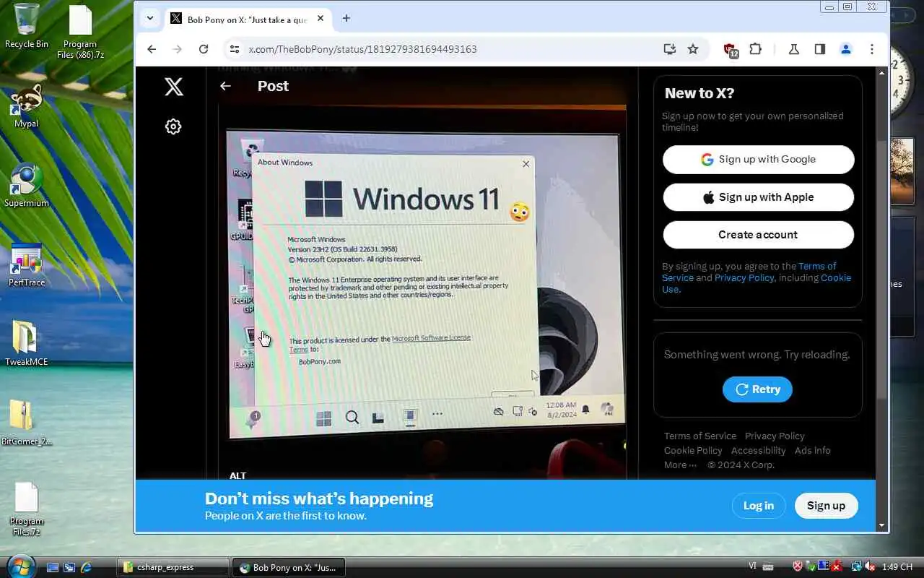Open the browser three-dot menu
924x578 pixels.
tap(872, 49)
